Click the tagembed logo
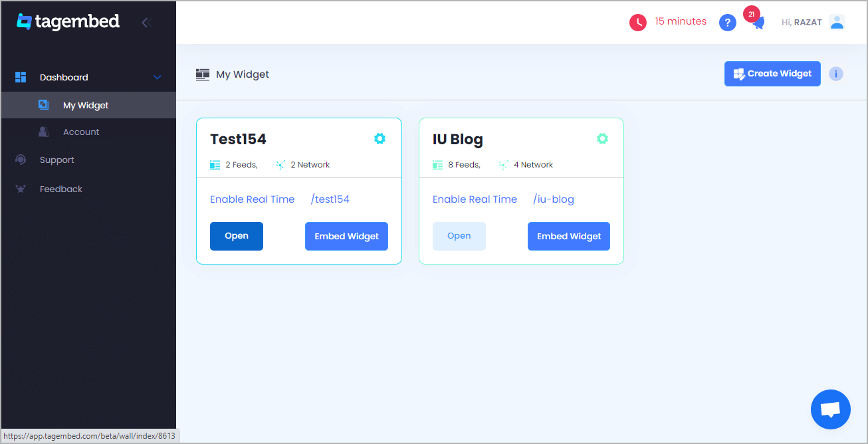This screenshot has height=444, width=868. pyautogui.click(x=68, y=21)
